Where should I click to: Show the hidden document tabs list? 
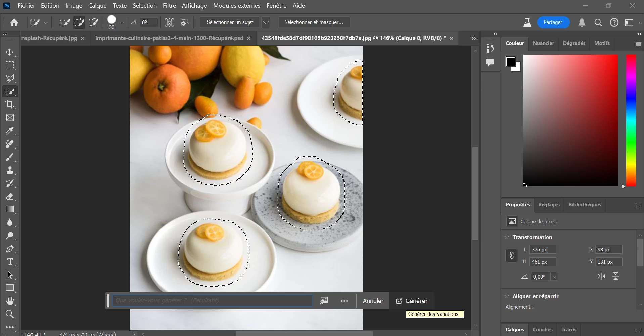[473, 39]
